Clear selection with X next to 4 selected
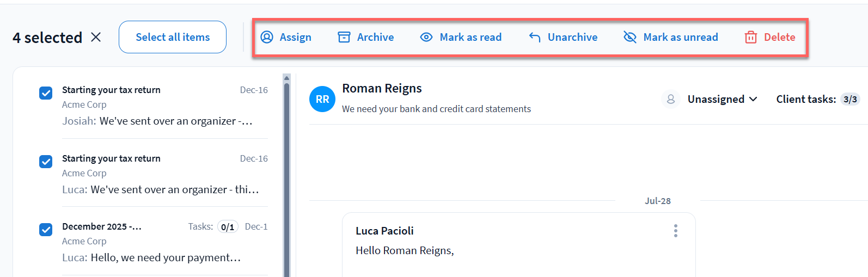 coord(96,37)
